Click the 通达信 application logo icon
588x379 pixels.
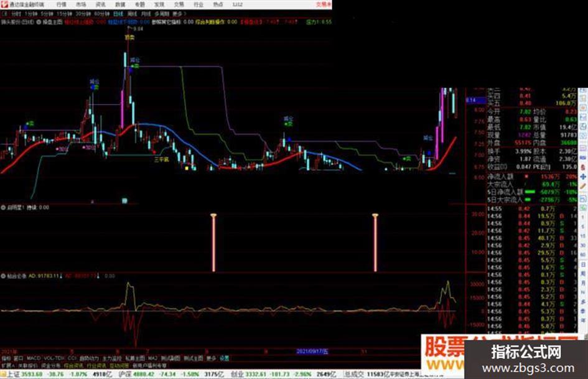point(4,4)
